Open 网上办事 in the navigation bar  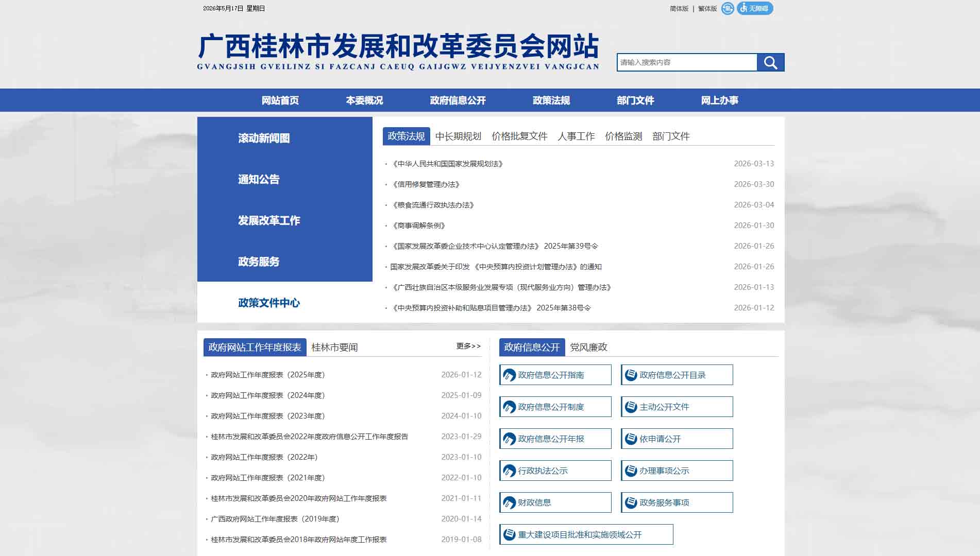[x=720, y=100]
